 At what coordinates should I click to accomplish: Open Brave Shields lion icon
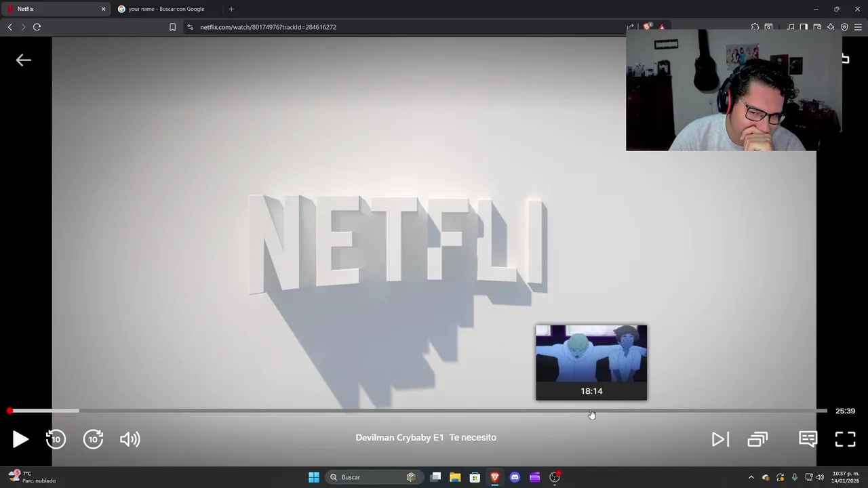pyautogui.click(x=648, y=27)
